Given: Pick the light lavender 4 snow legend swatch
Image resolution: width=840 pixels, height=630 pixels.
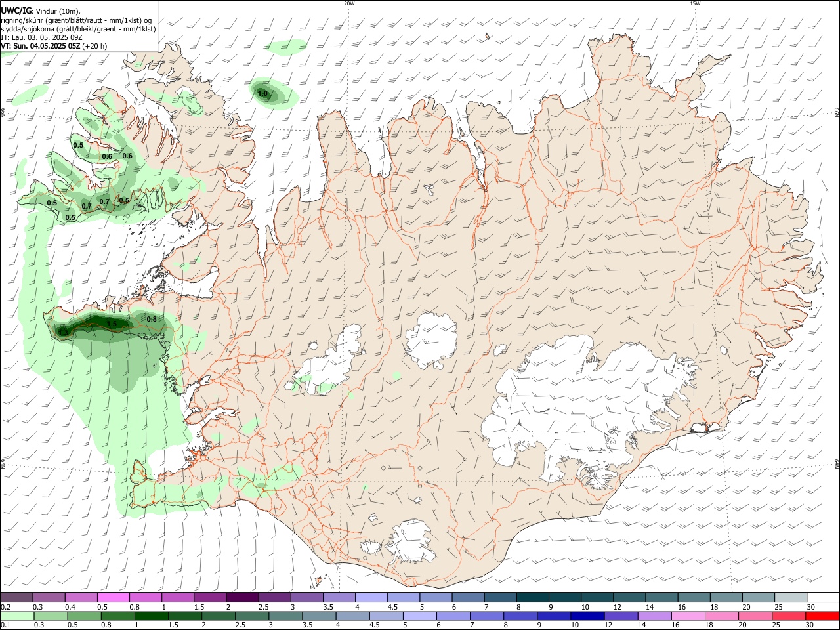Looking at the screenshot, I should 371,598.
